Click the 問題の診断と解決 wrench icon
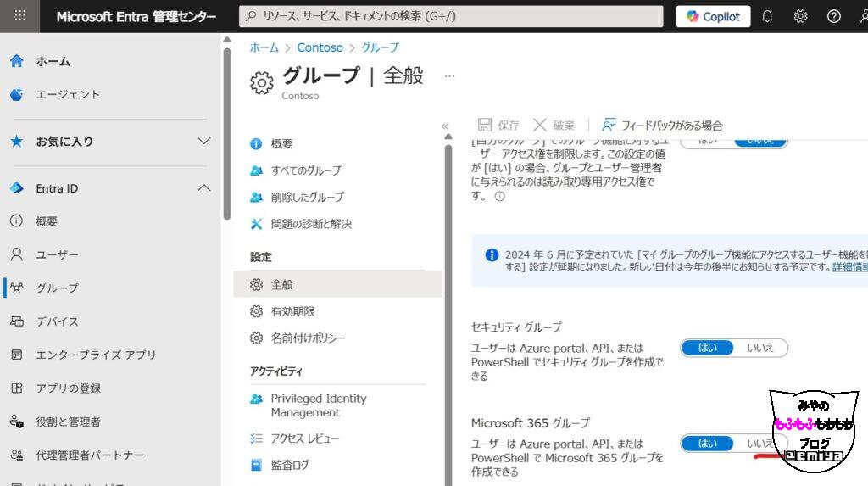 coord(256,223)
